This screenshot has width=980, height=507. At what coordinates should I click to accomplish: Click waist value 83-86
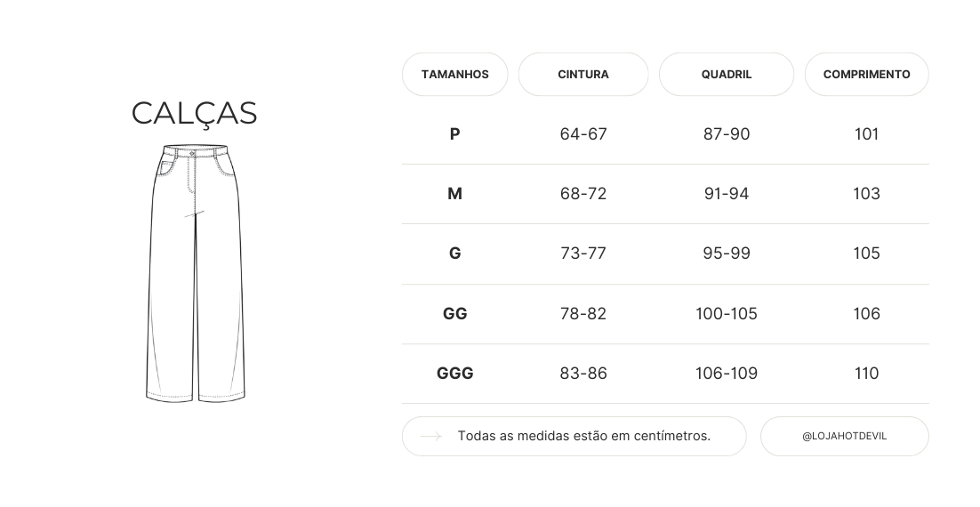pos(583,374)
